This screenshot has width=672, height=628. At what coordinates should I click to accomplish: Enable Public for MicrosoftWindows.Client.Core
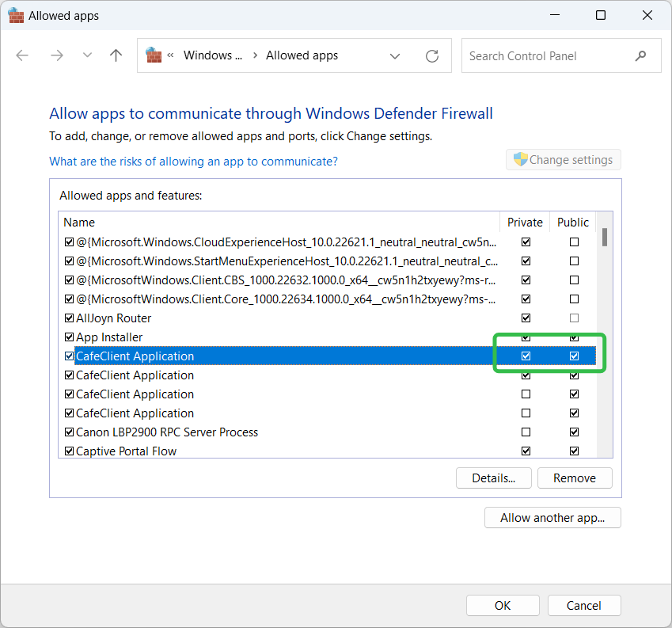pyautogui.click(x=575, y=299)
